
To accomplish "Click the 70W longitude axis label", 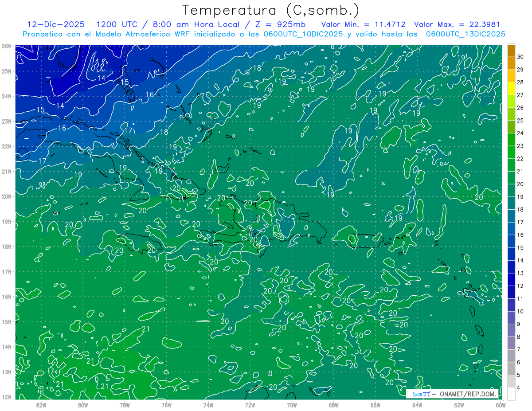I will click(x=292, y=405).
